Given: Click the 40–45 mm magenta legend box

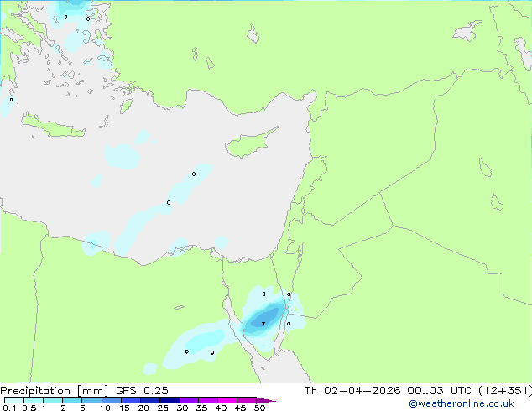Looking at the screenshot, I should [x=227, y=400].
